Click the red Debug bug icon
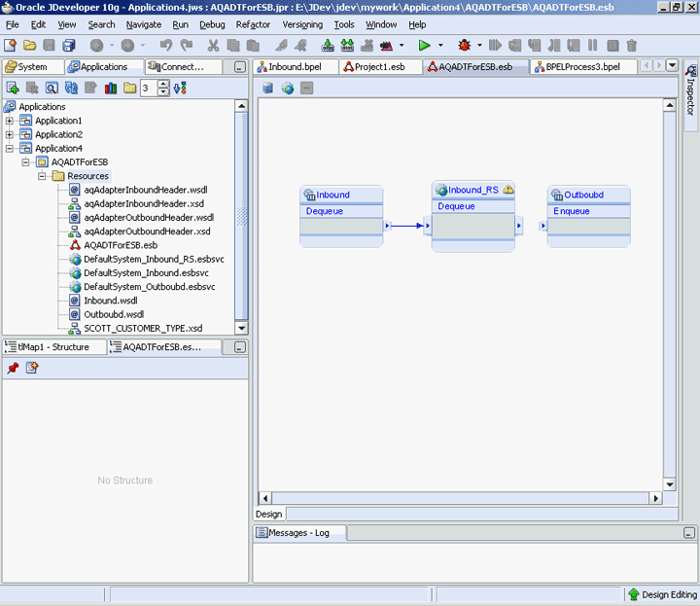The height and width of the screenshot is (606, 700). tap(465, 46)
